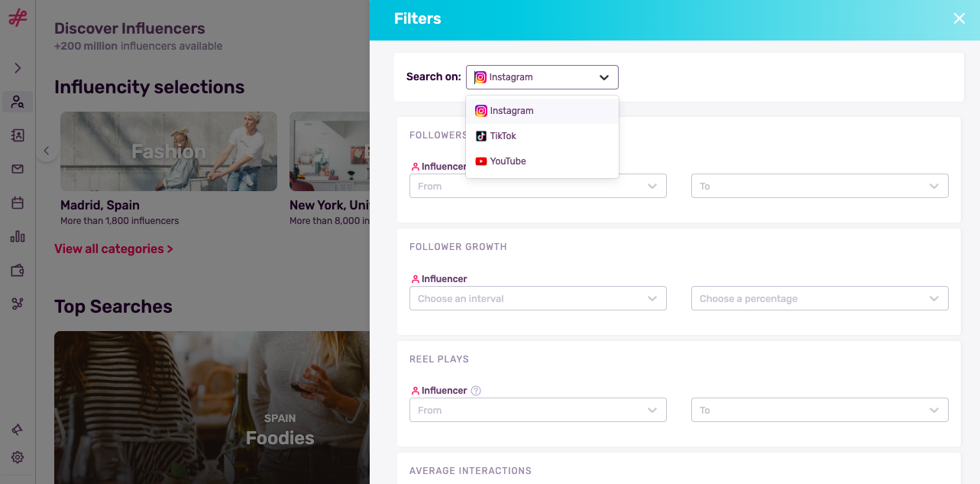Open the settings gear at sidebar bottom
The image size is (980, 484).
click(17, 457)
